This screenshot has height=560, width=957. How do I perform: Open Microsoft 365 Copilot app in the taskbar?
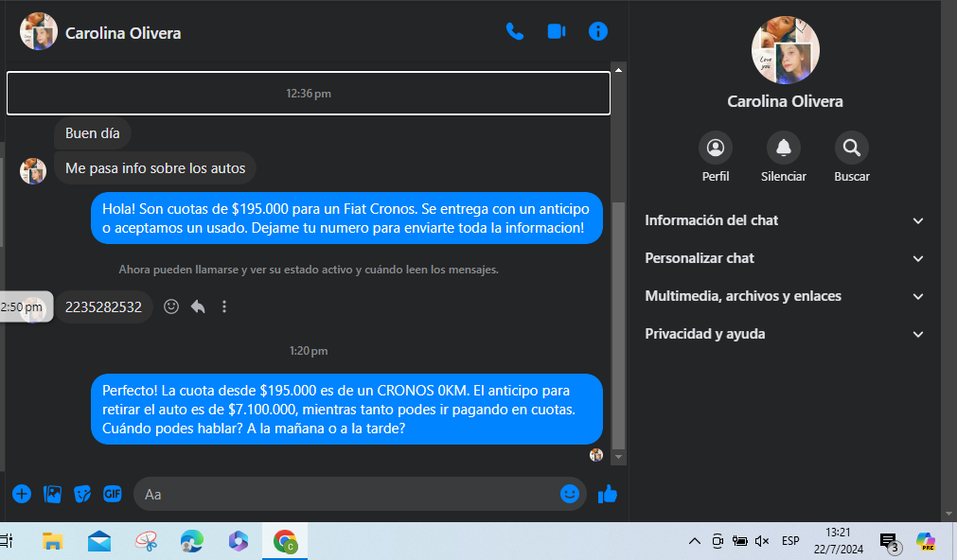point(238,541)
